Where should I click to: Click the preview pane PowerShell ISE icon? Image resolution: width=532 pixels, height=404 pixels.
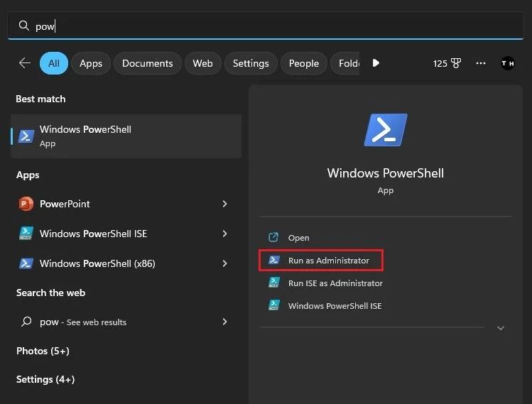[x=274, y=305]
